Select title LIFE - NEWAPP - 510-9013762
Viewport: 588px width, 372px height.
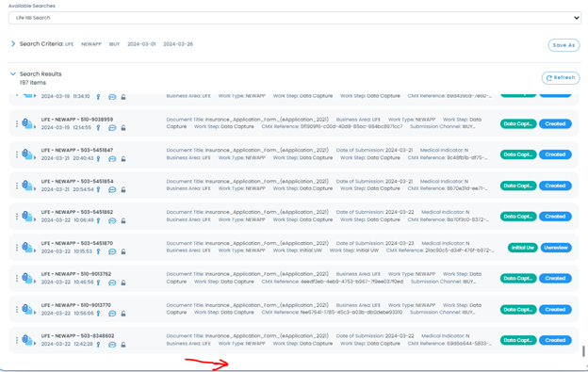tap(76, 274)
